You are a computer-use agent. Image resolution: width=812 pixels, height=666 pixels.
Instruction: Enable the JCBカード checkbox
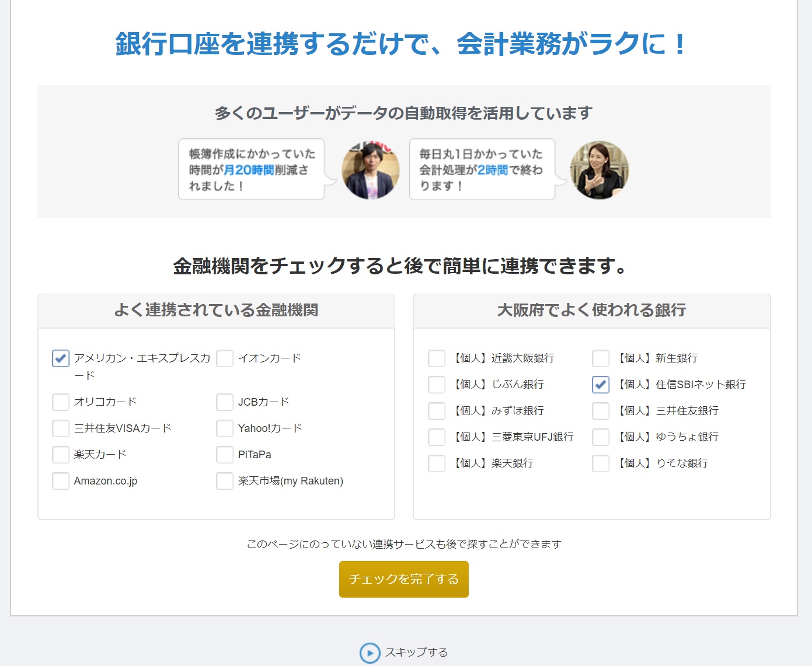(x=225, y=402)
